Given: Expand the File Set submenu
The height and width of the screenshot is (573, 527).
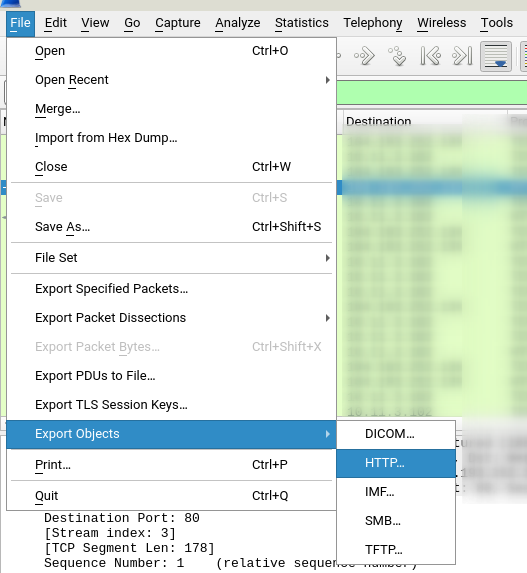Looking at the screenshot, I should pos(171,258).
